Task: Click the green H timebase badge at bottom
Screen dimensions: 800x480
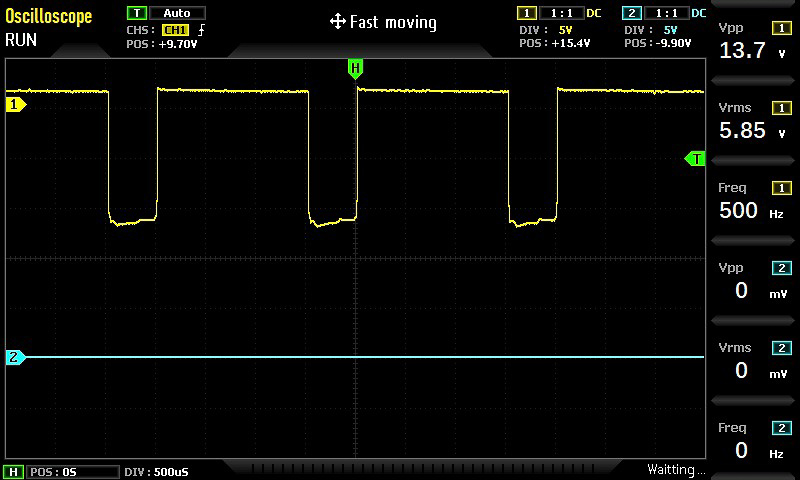Action: (x=14, y=471)
